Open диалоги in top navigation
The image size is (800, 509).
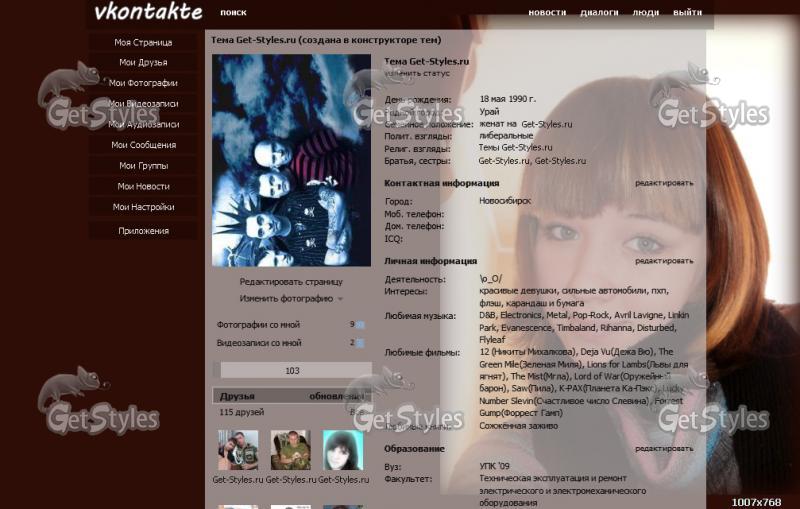[599, 13]
